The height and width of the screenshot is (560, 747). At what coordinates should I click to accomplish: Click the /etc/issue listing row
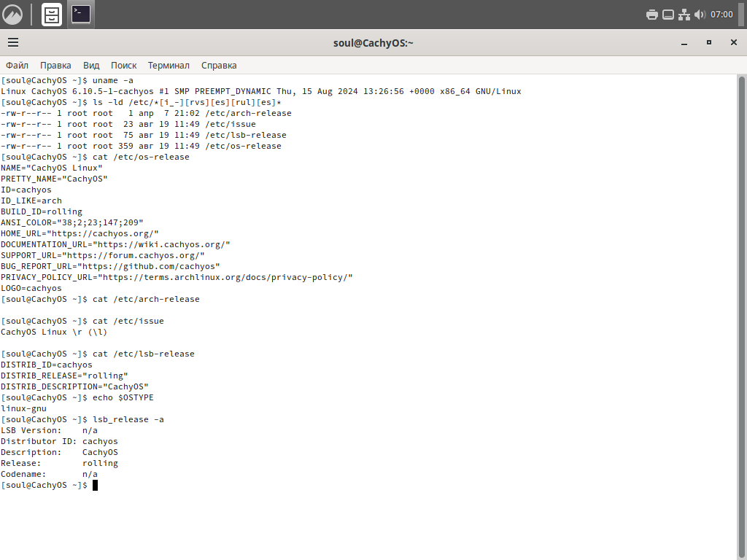(128, 124)
